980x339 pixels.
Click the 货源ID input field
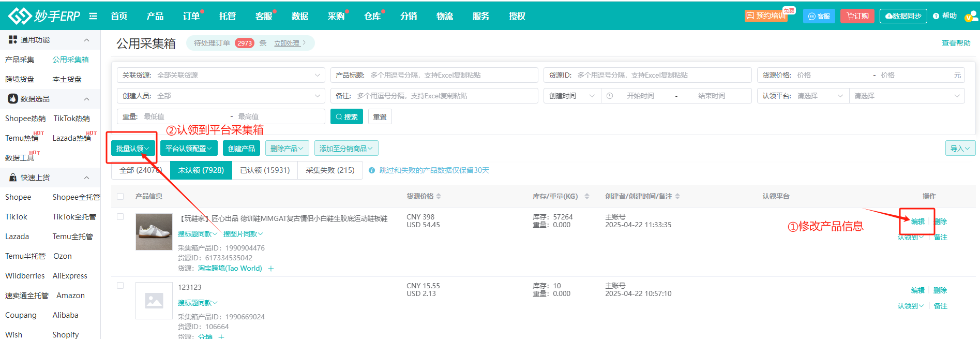pyautogui.click(x=647, y=75)
